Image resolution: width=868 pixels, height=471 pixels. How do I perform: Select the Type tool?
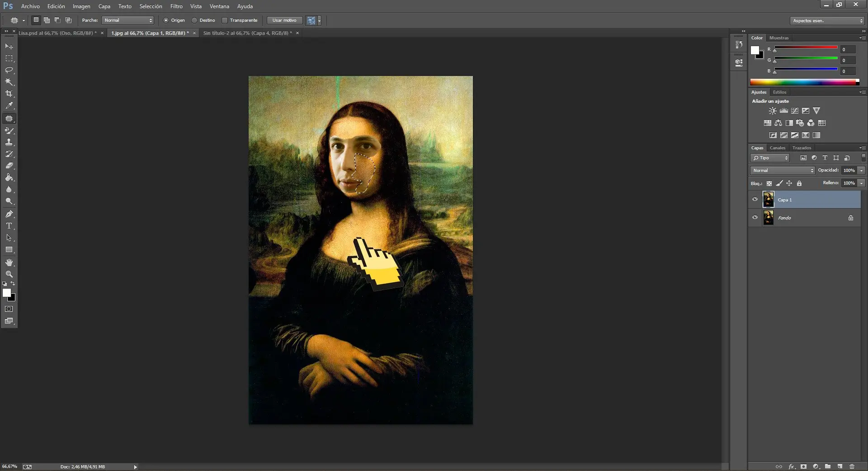[x=9, y=226]
